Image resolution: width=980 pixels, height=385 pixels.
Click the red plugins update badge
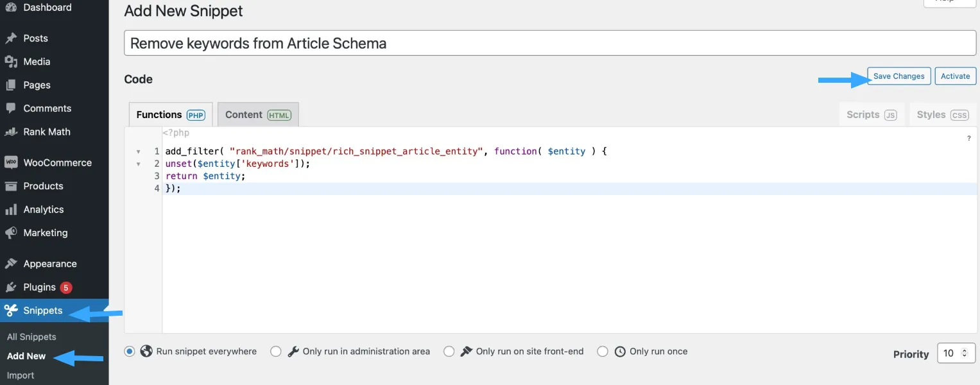pyautogui.click(x=65, y=287)
